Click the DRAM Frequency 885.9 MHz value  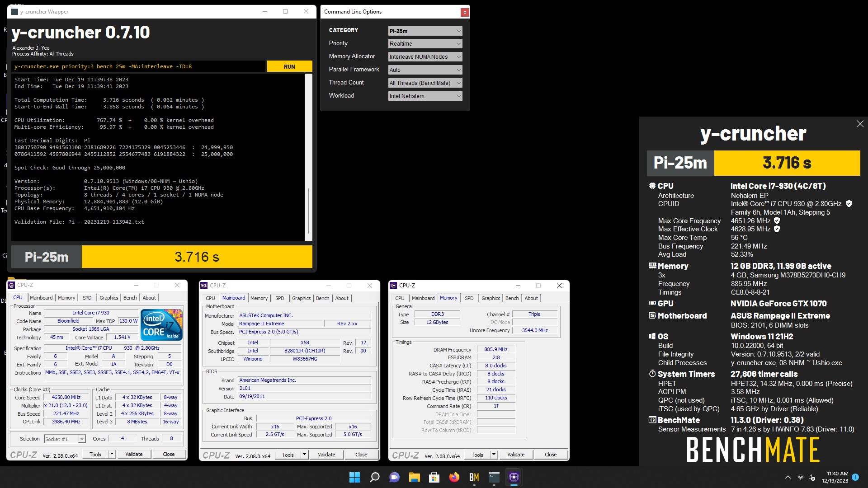[x=496, y=349]
